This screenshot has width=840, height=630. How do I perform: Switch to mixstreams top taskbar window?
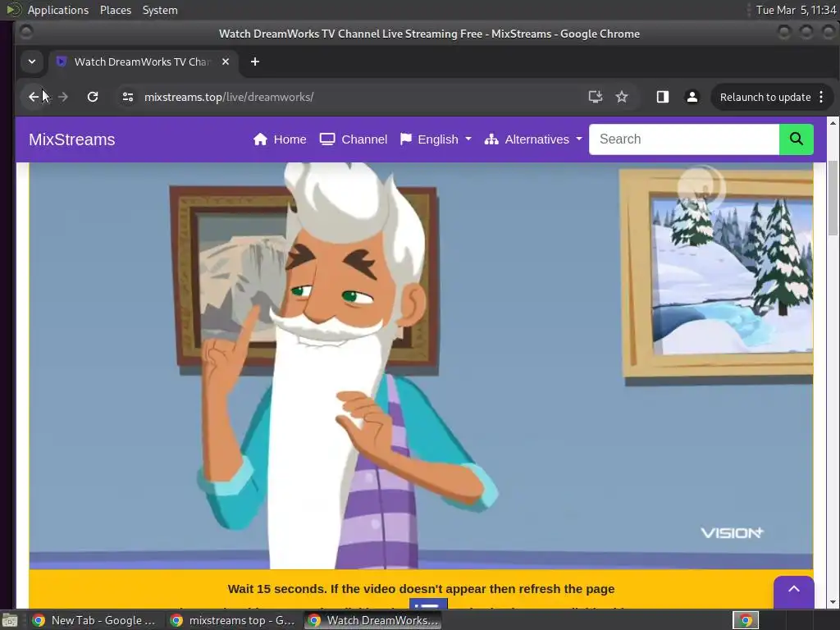(233, 620)
